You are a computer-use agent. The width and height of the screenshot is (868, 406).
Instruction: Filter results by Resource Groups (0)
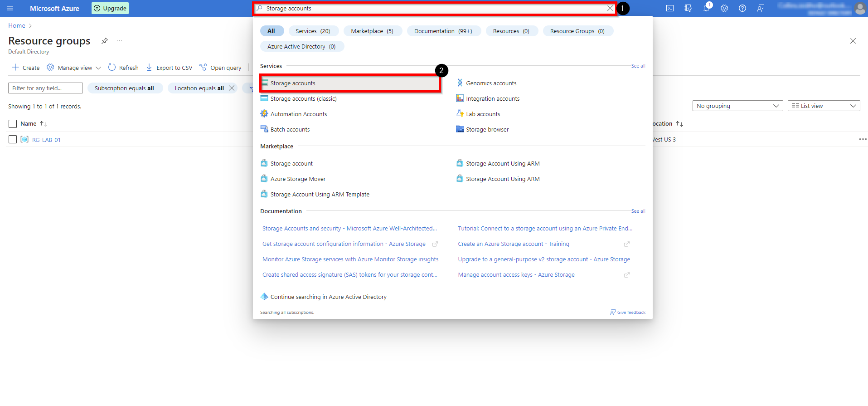(577, 31)
